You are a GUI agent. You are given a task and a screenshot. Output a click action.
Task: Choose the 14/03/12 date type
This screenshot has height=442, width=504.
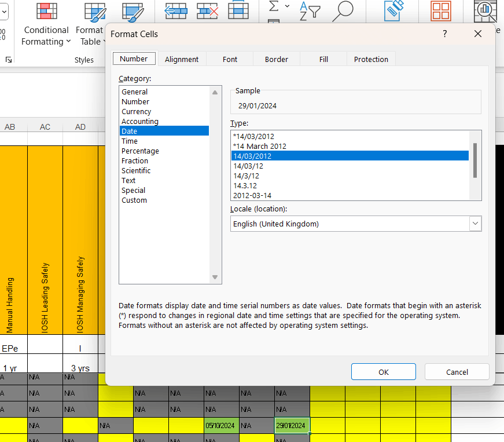coord(350,166)
